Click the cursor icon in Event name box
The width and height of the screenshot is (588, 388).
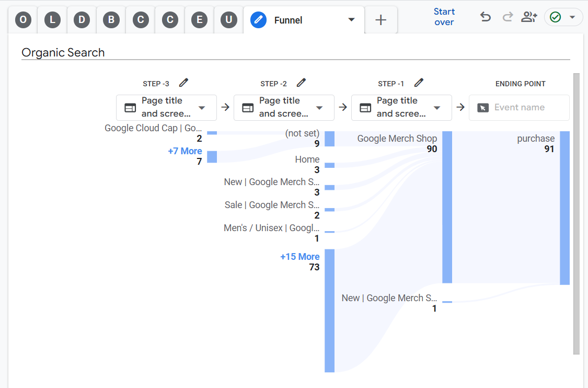[483, 108]
